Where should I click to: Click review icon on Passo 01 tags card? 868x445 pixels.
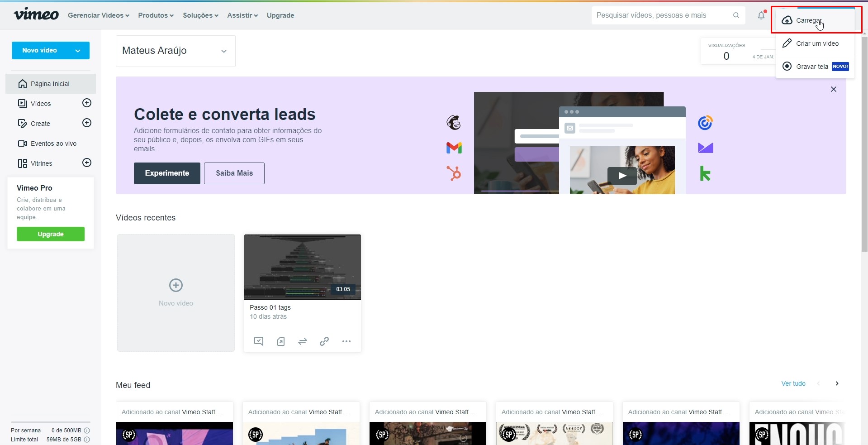(259, 341)
